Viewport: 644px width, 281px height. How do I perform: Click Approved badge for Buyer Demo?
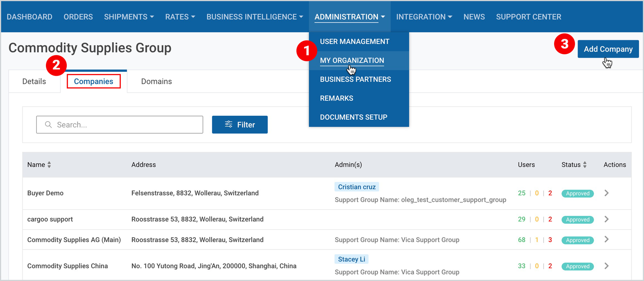[x=578, y=193]
